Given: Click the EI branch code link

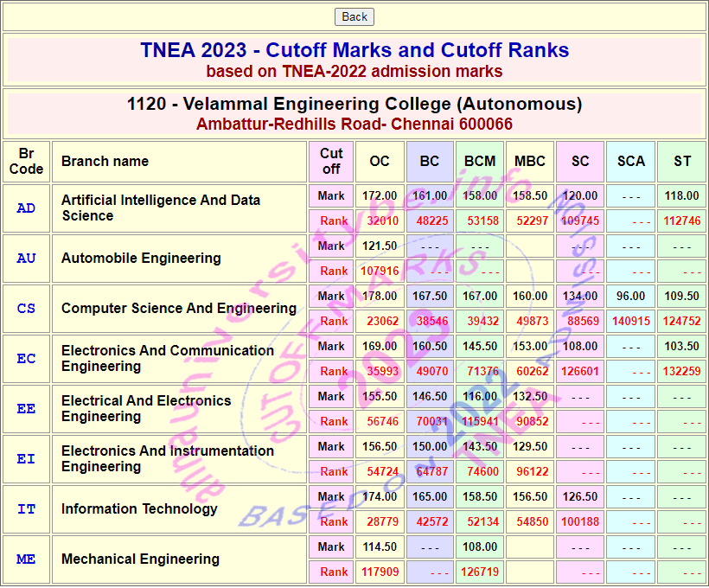Looking at the screenshot, I should pos(26,459).
